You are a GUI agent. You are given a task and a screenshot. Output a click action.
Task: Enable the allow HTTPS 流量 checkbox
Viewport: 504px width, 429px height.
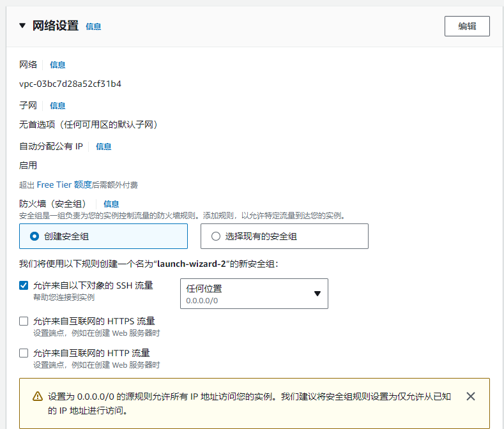coord(24,321)
